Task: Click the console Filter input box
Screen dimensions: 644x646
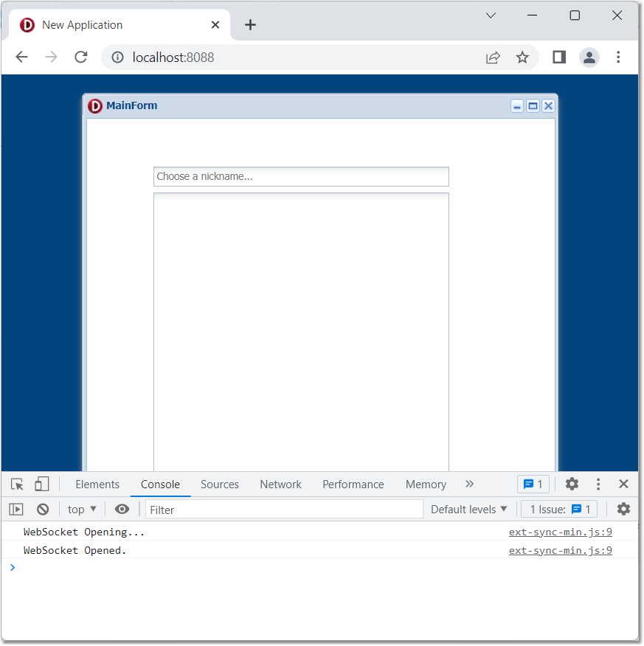Action: [x=284, y=509]
